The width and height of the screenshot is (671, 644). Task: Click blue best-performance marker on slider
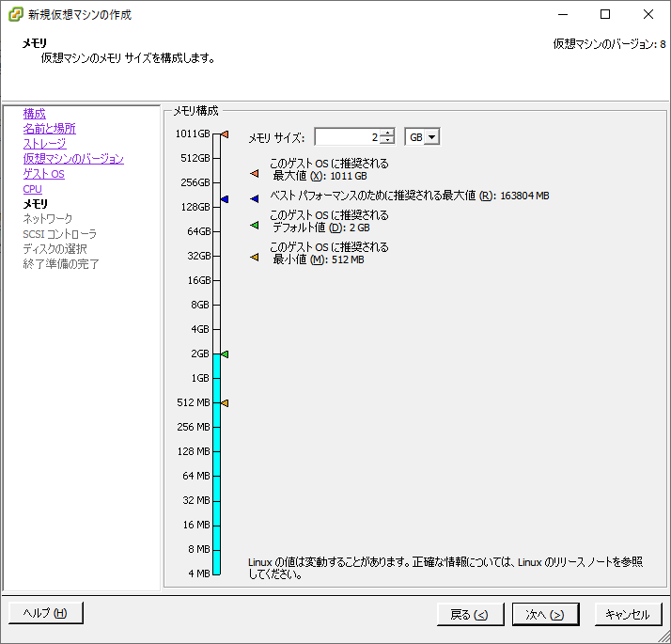(x=225, y=199)
